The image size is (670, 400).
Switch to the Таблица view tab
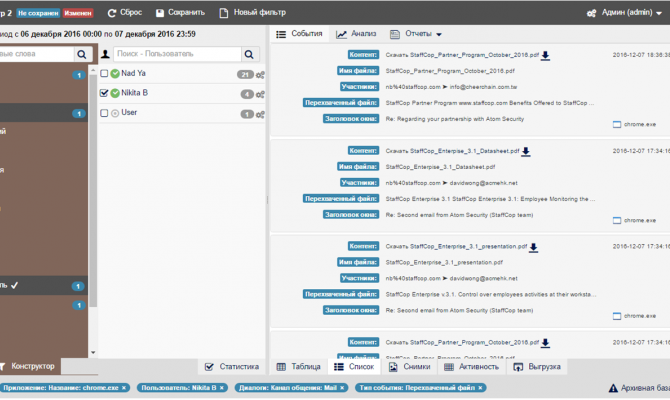click(x=299, y=367)
